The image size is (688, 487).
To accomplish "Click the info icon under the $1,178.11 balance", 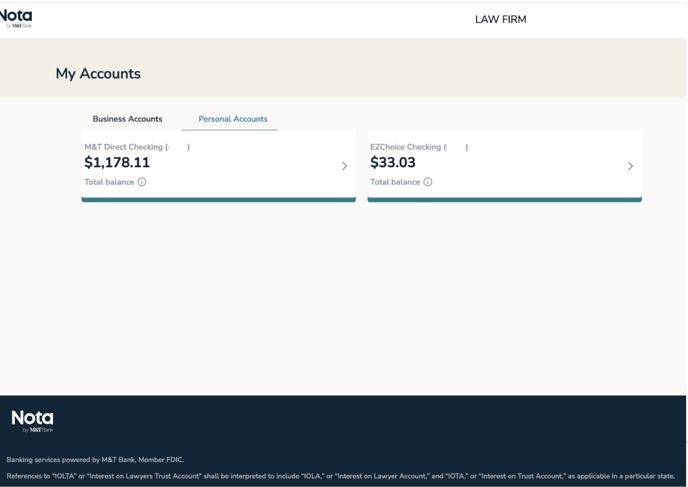I will [x=142, y=182].
